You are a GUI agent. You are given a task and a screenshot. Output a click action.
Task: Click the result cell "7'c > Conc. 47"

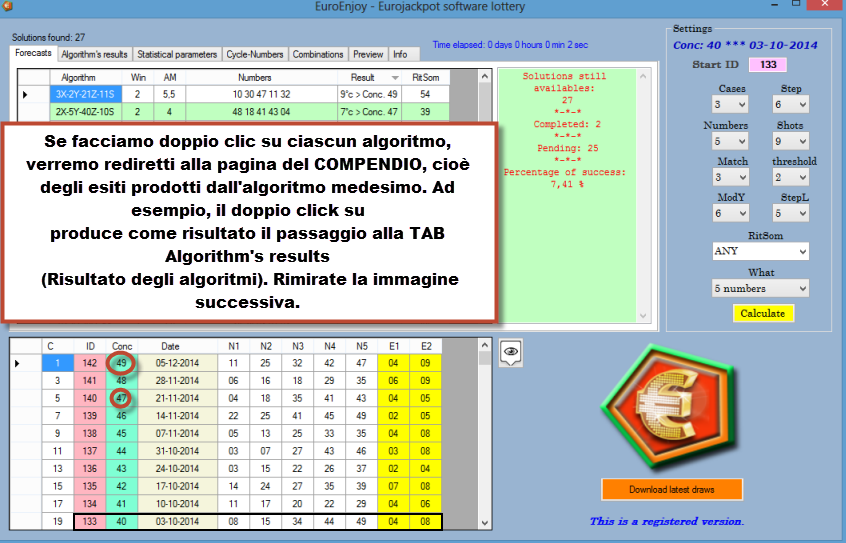coord(370,112)
